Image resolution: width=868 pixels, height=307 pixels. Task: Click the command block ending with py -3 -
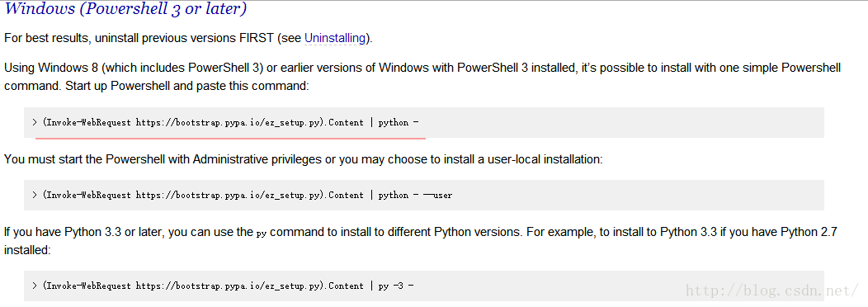click(423, 286)
